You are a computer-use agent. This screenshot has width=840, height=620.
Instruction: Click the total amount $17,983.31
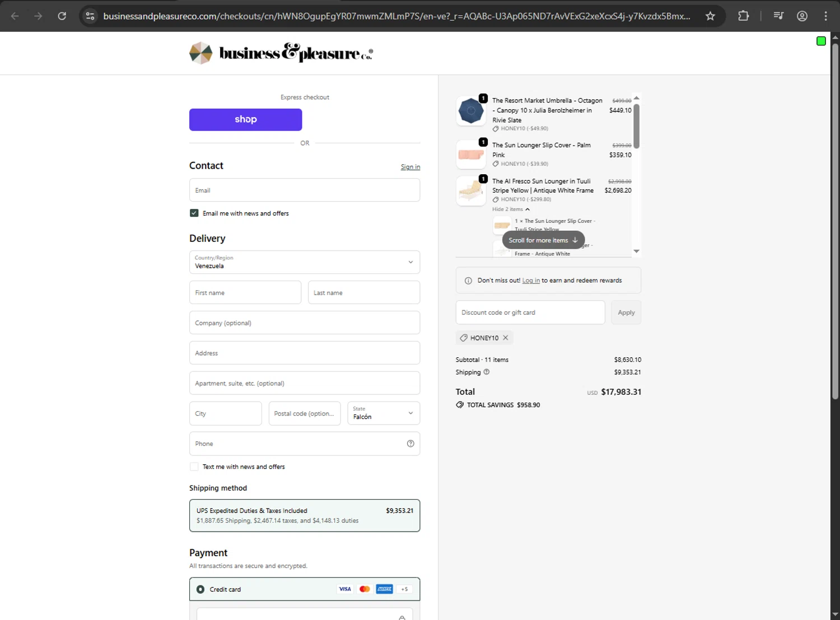[x=621, y=392]
